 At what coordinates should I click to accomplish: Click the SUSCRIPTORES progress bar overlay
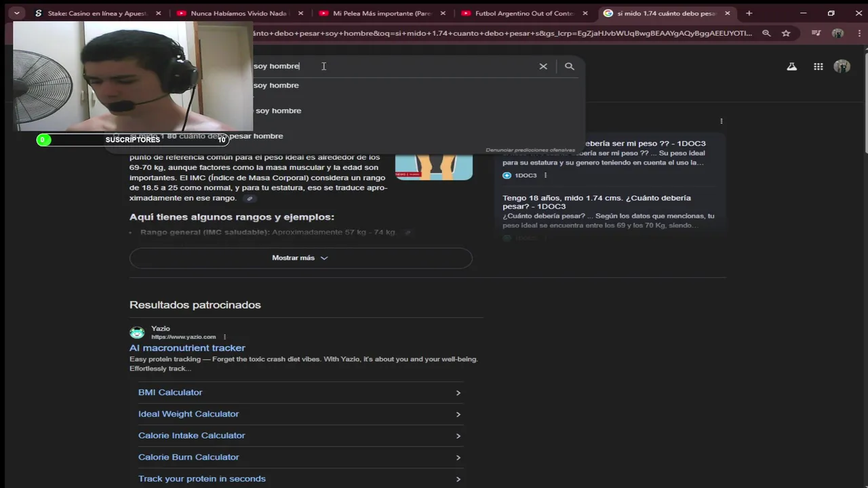[133, 140]
